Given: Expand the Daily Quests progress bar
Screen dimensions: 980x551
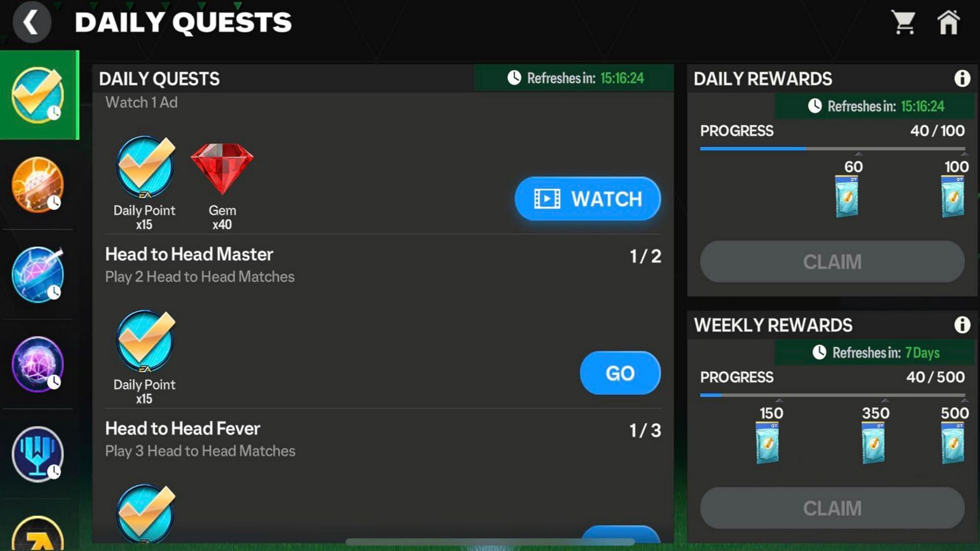Looking at the screenshot, I should [832, 146].
